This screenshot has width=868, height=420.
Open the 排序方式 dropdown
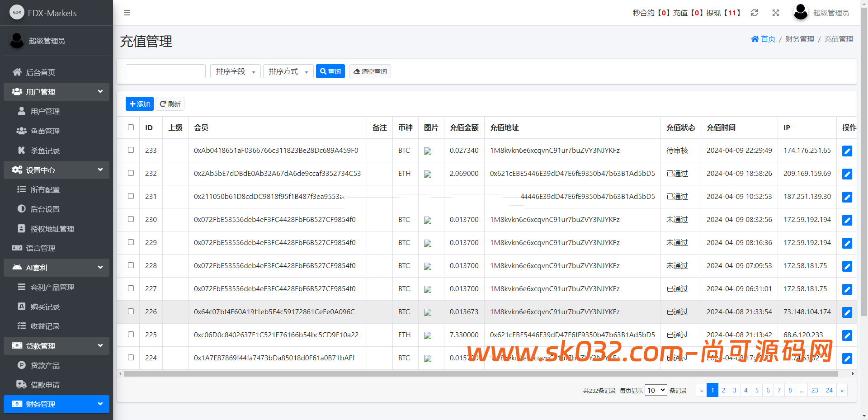(288, 71)
